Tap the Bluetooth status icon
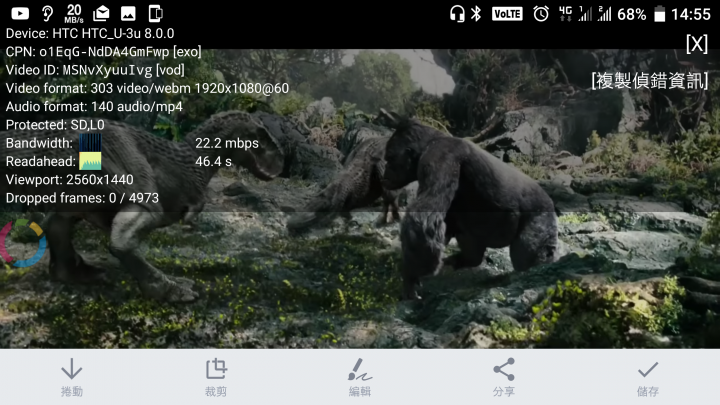720x405 pixels. [476, 14]
